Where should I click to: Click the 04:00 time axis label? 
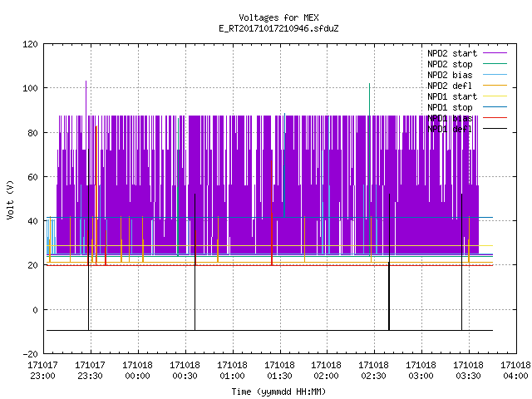coord(515,376)
